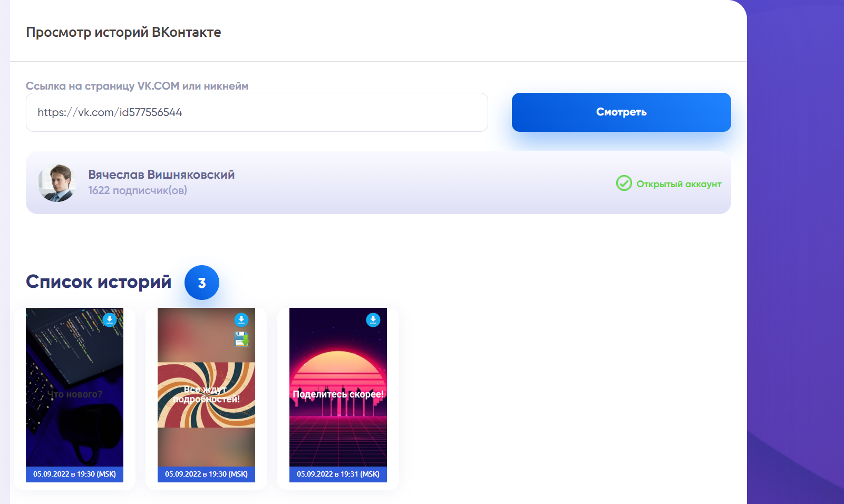
Task: Click the first story's 05.09.2022 19:30 date label
Action: pos(74,474)
